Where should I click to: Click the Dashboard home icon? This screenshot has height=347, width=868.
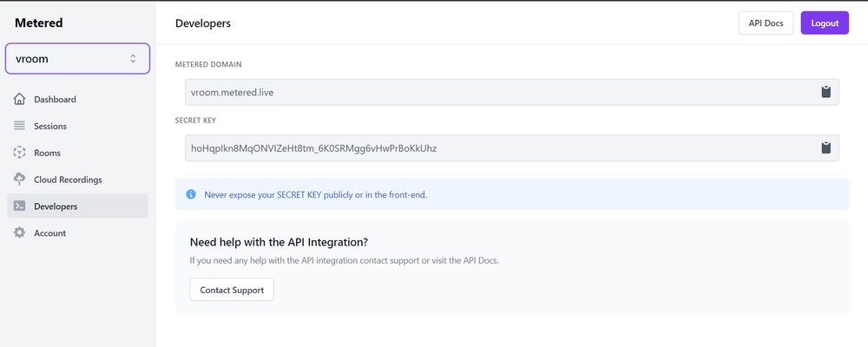pyautogui.click(x=19, y=100)
